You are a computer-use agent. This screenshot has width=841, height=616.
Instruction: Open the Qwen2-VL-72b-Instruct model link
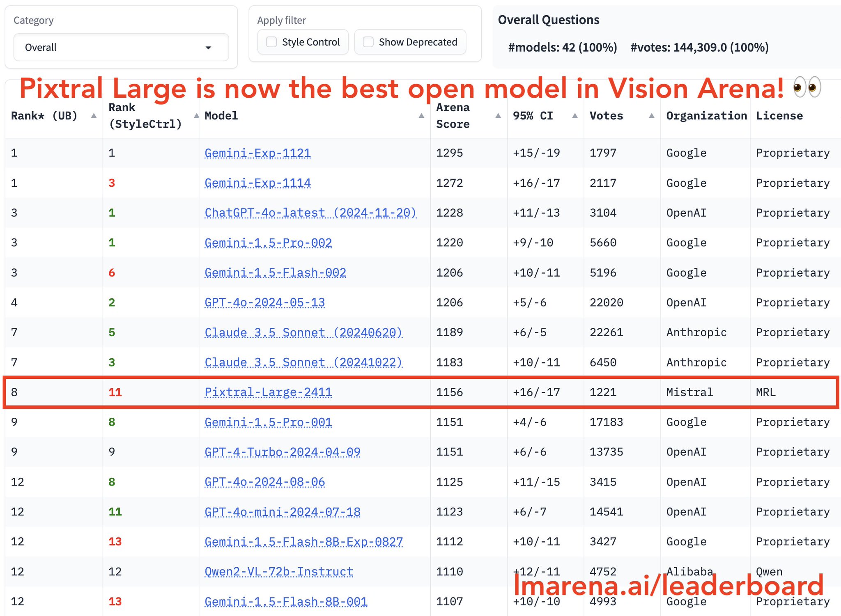click(x=279, y=572)
